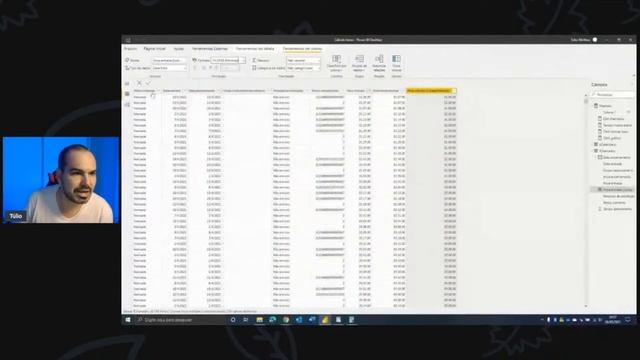Cancel the formula with the X icon
This screenshot has width=640, height=360.
139,83
